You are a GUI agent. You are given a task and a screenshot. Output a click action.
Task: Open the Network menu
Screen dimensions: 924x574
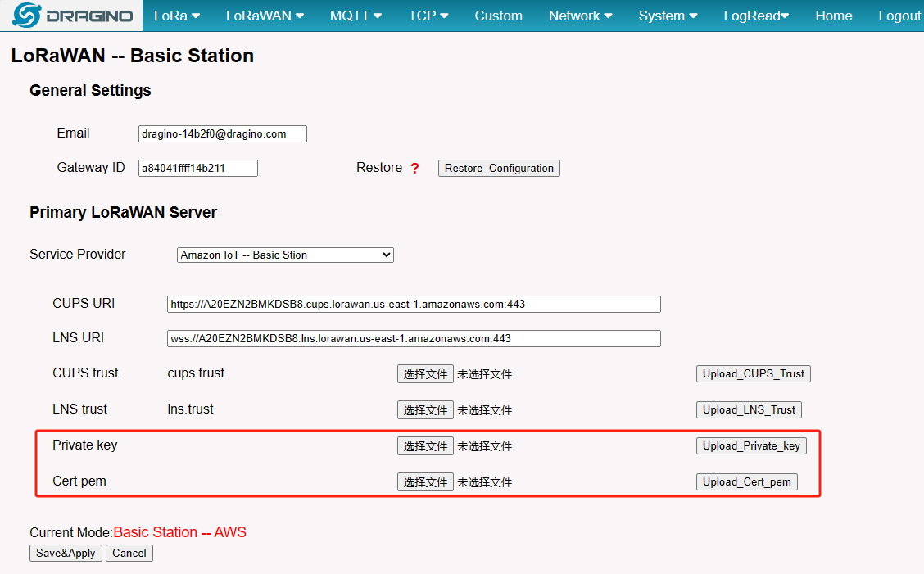click(581, 16)
